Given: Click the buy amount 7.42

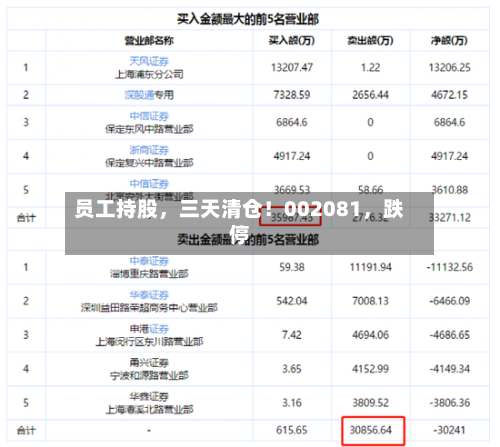Looking at the screenshot, I should (292, 335).
